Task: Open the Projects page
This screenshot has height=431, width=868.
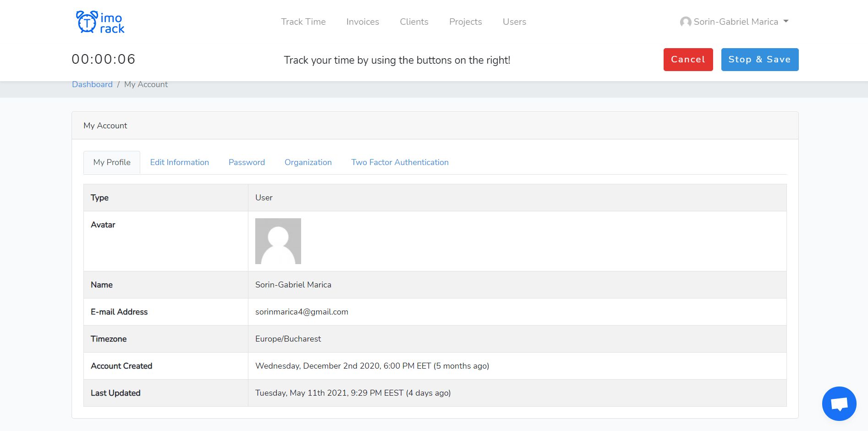Action: click(x=466, y=22)
